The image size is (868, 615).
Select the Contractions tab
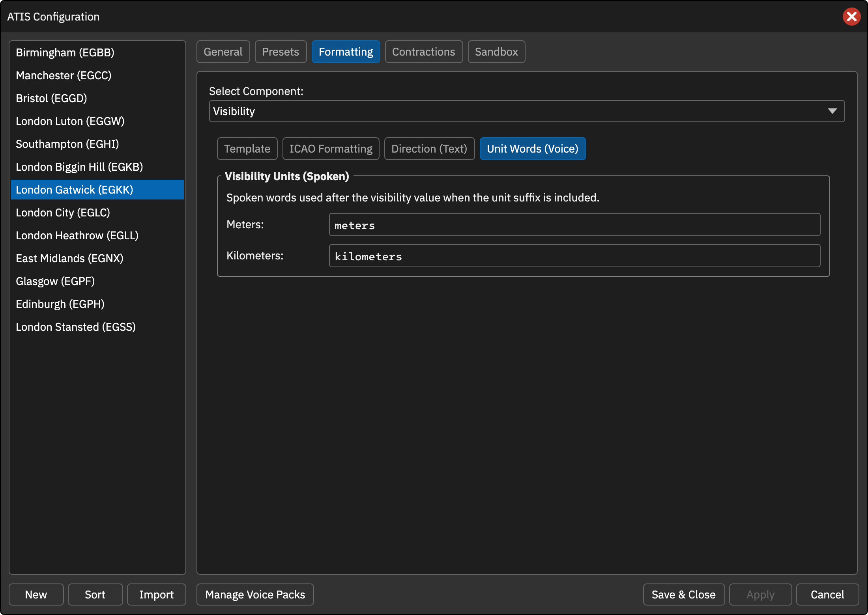pos(424,52)
